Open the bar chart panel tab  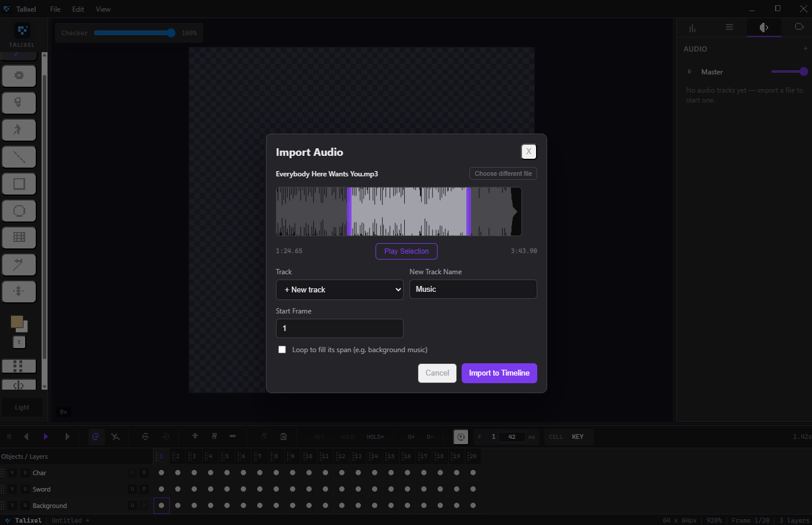693,28
